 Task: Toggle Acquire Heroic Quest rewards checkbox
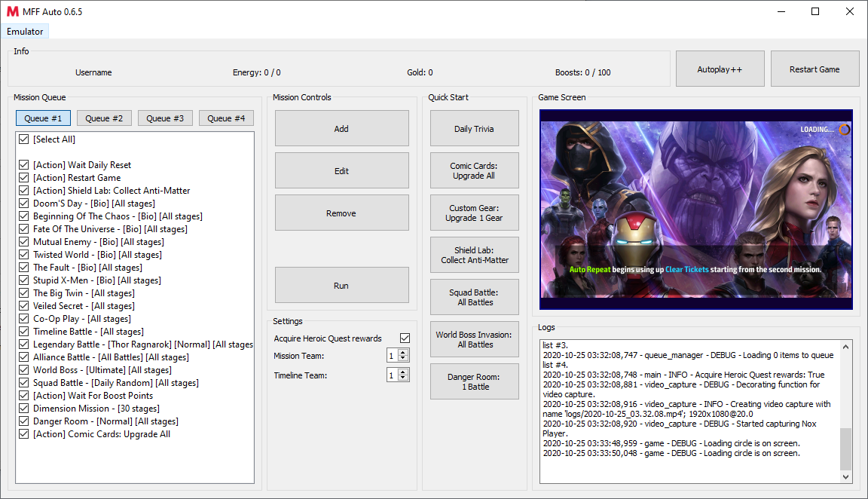pyautogui.click(x=405, y=338)
